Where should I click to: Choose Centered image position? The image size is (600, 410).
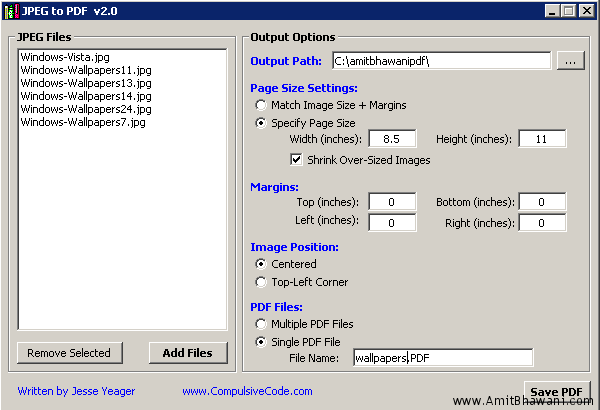262,264
